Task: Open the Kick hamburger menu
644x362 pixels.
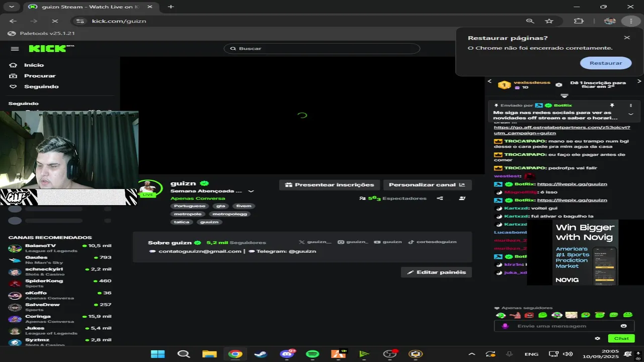Action: [15, 49]
